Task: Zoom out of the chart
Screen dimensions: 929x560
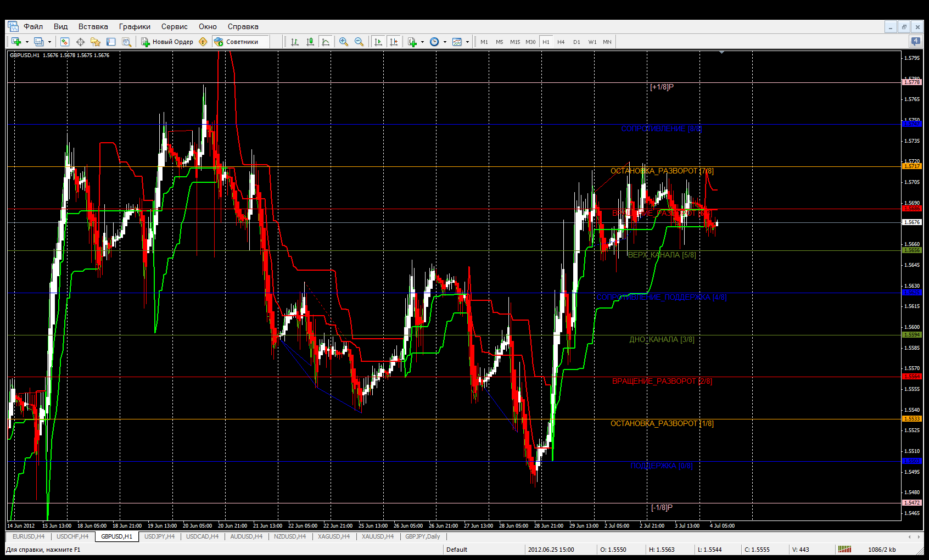Action: [x=359, y=42]
